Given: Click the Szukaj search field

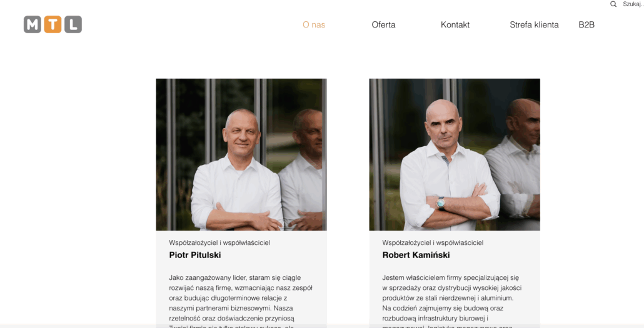Looking at the screenshot, I should pyautogui.click(x=633, y=4).
